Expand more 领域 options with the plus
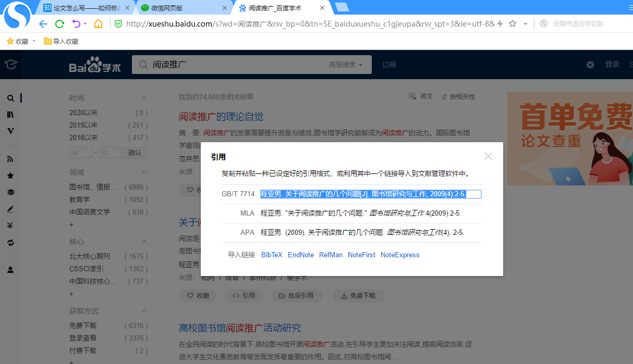This screenshot has width=633, height=364. pos(71,224)
